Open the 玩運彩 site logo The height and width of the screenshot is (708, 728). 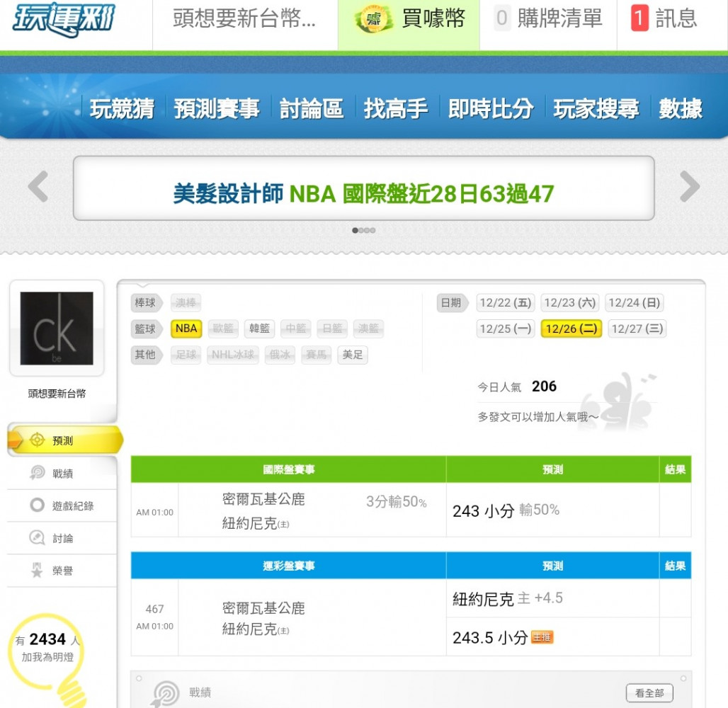point(64,20)
